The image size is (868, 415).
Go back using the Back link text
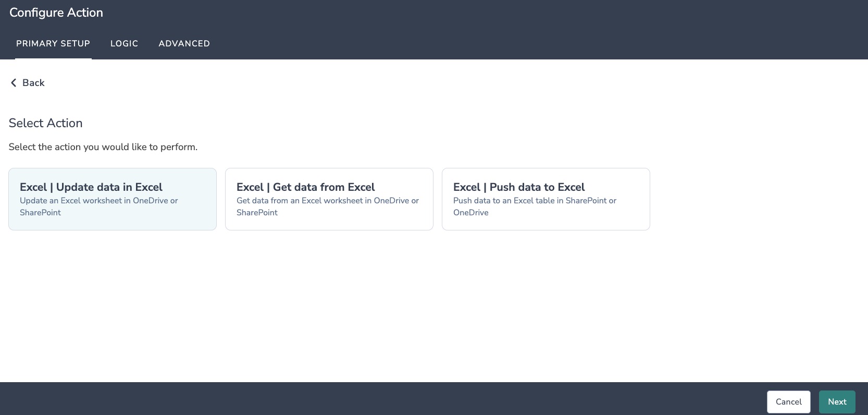click(x=33, y=83)
